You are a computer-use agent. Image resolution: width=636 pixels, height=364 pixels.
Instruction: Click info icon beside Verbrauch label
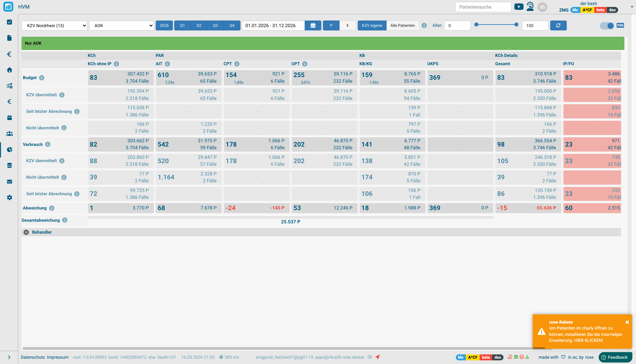click(x=48, y=144)
